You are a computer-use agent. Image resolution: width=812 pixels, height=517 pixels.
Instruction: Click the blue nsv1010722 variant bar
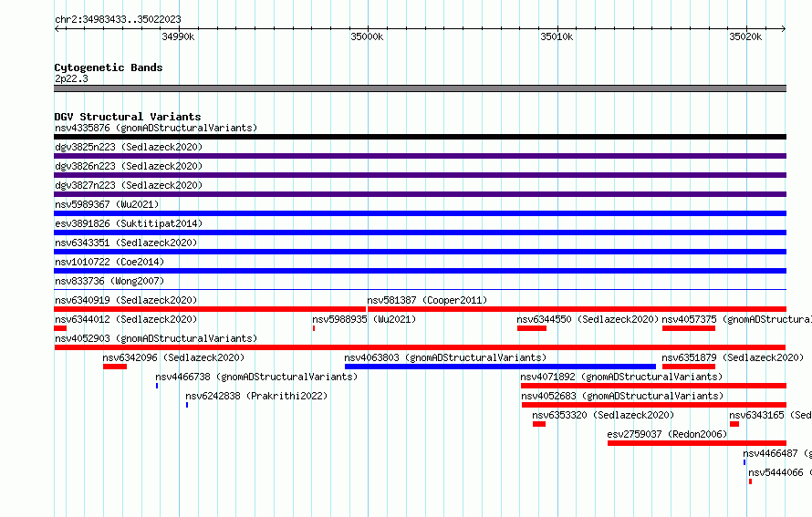pyautogui.click(x=420, y=271)
